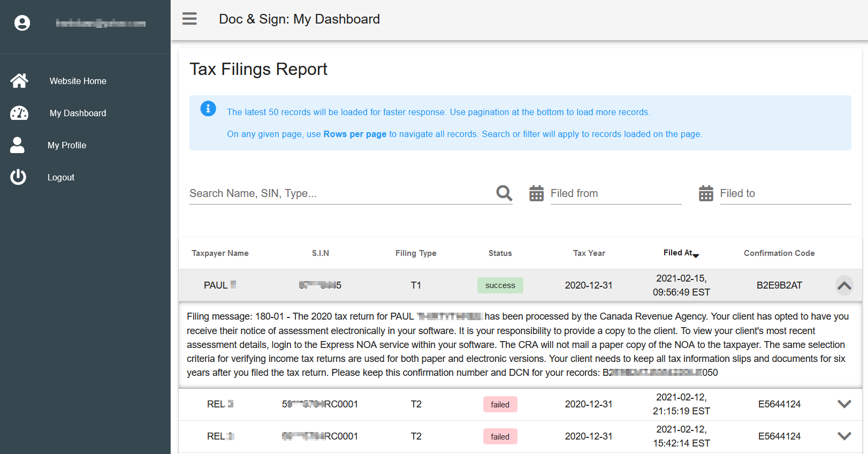This screenshot has width=868, height=454.
Task: Click the dashboard gauge icon
Action: [x=19, y=113]
